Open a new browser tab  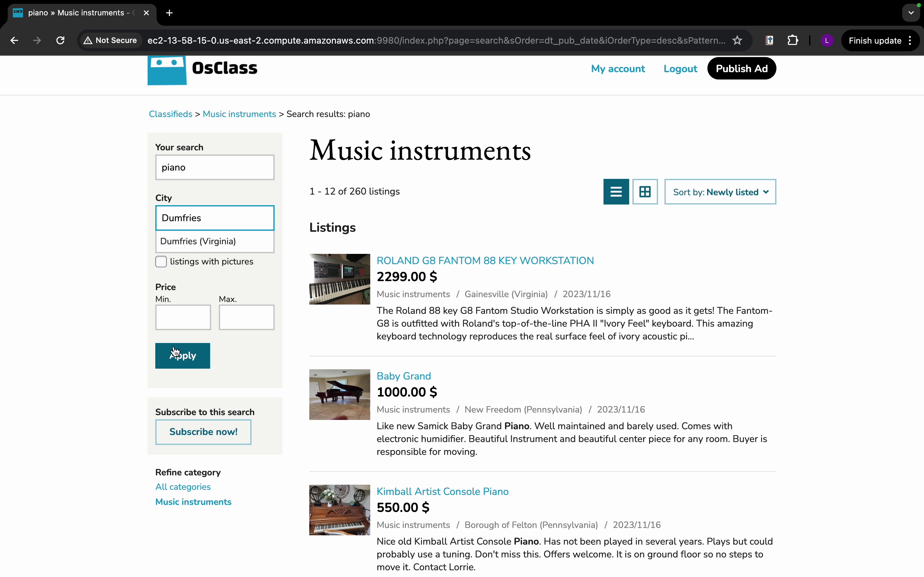click(x=169, y=13)
